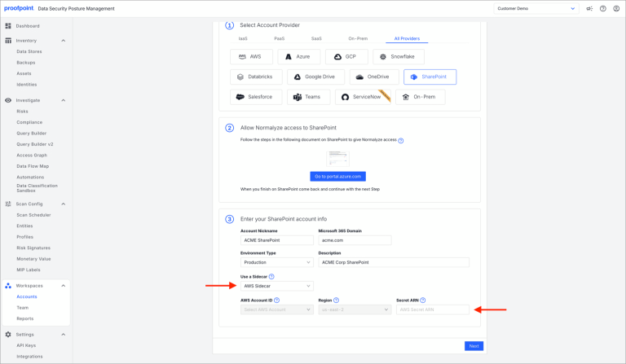The height and width of the screenshot is (364, 626).
Task: Click help icon next to Secret ARN
Action: tap(423, 300)
